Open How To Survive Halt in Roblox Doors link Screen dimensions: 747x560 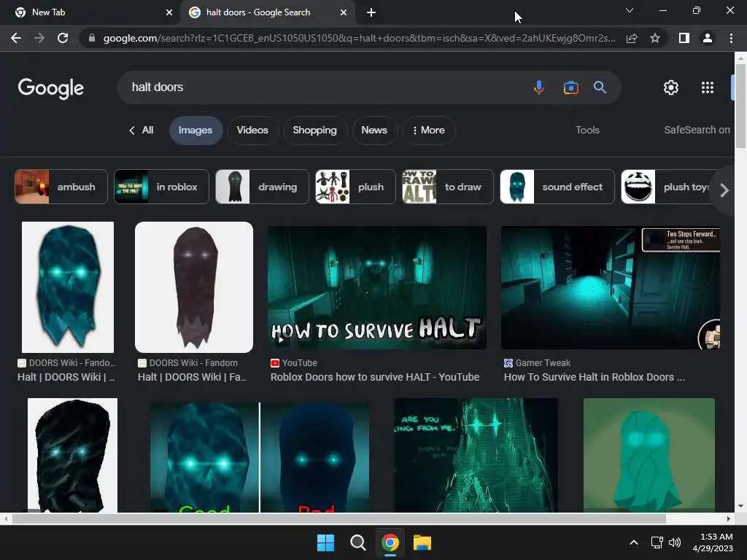coord(595,377)
